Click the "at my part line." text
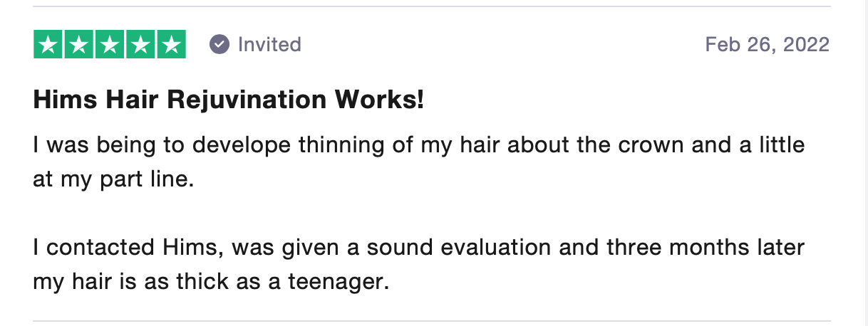Viewport: 868px width, 326px height. click(113, 179)
